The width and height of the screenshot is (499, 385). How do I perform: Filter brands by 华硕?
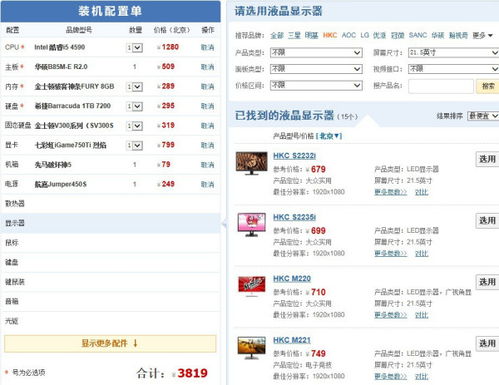click(x=438, y=35)
